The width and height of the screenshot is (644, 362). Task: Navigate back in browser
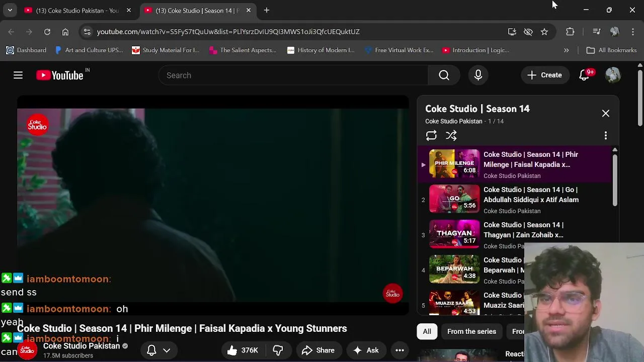click(11, 32)
